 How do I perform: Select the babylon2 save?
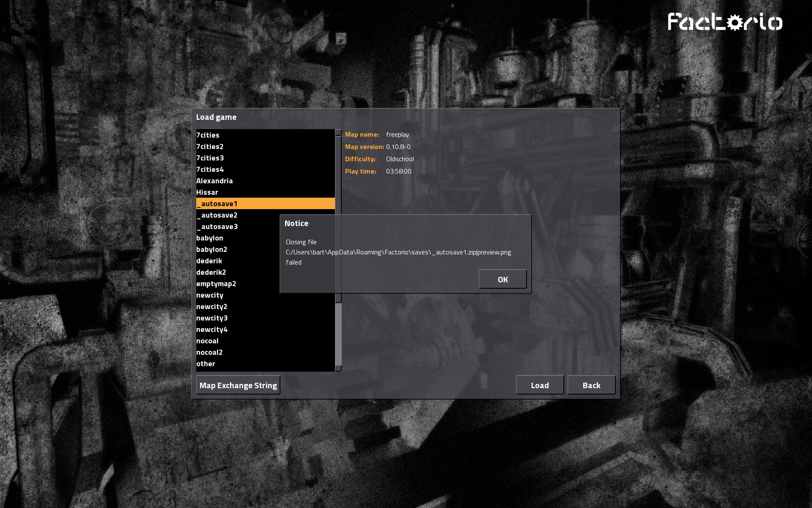point(238,249)
